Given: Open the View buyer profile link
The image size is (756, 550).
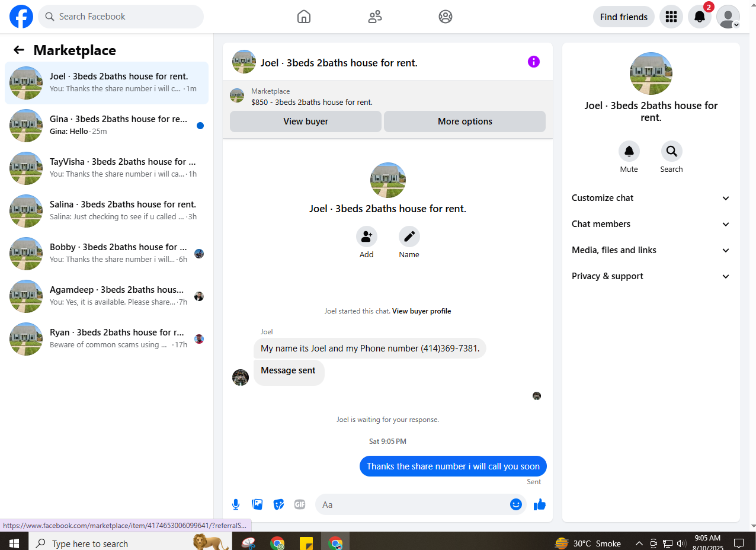Looking at the screenshot, I should [x=421, y=311].
